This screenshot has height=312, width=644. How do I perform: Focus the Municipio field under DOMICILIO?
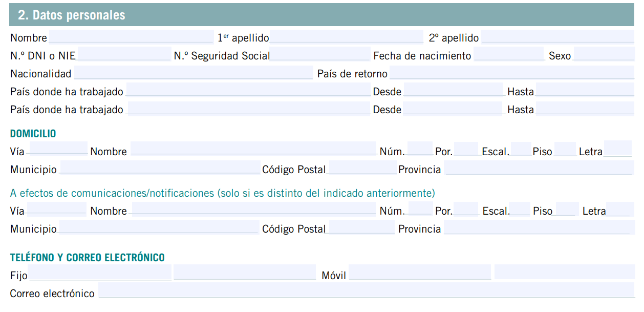[160, 168]
